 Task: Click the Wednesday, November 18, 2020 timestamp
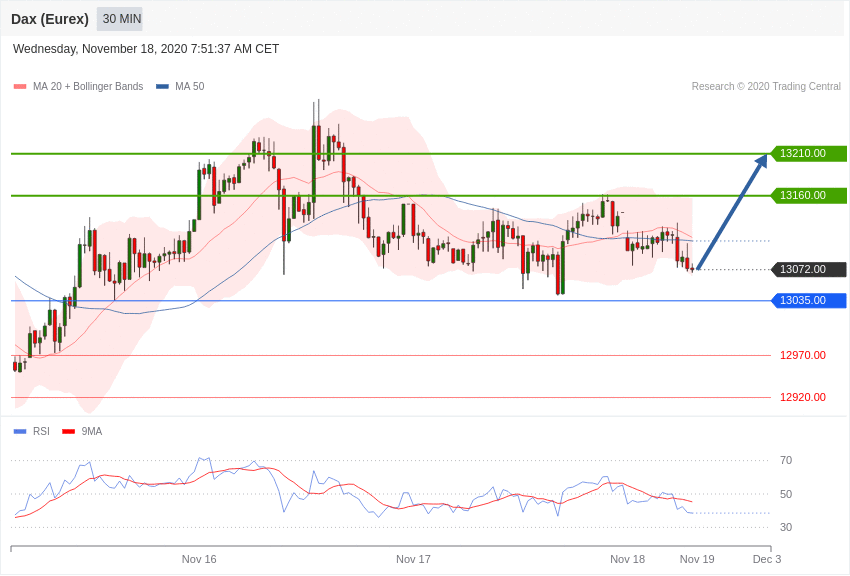(x=146, y=49)
